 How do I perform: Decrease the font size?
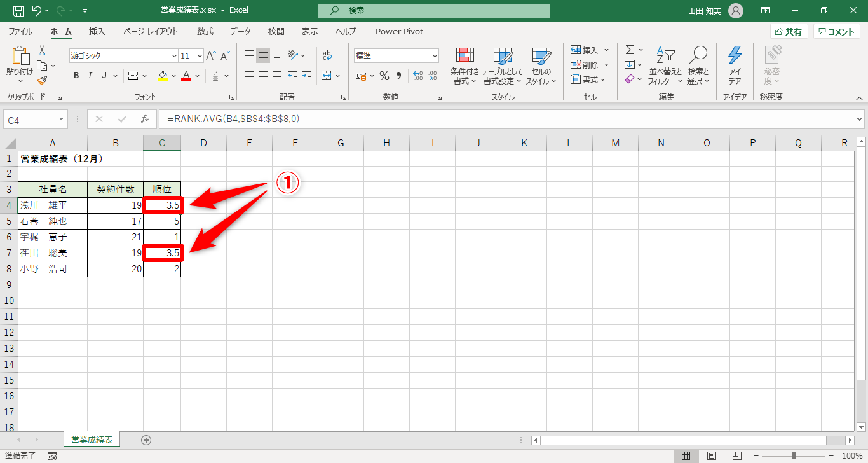point(226,56)
